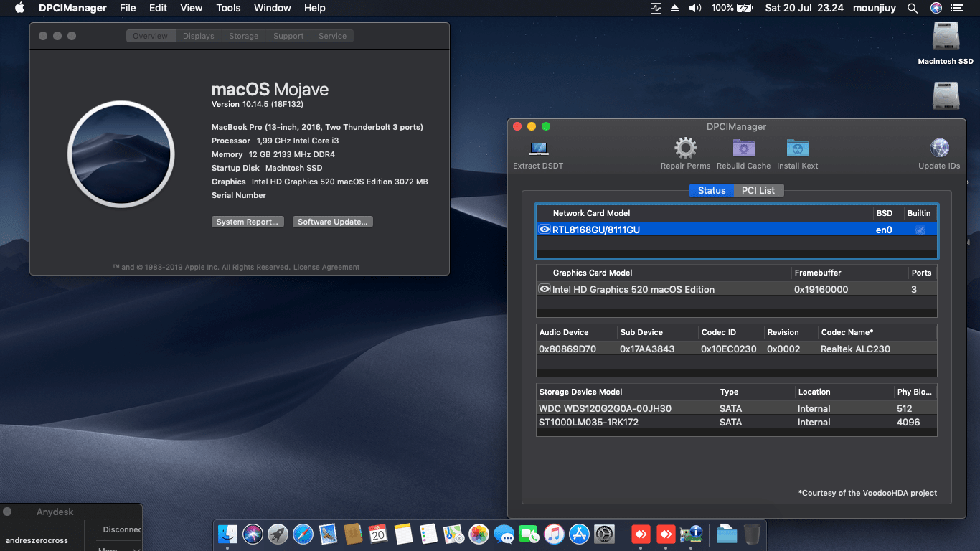The width and height of the screenshot is (980, 551).
Task: Click the Update IDs globe icon
Action: [939, 149]
